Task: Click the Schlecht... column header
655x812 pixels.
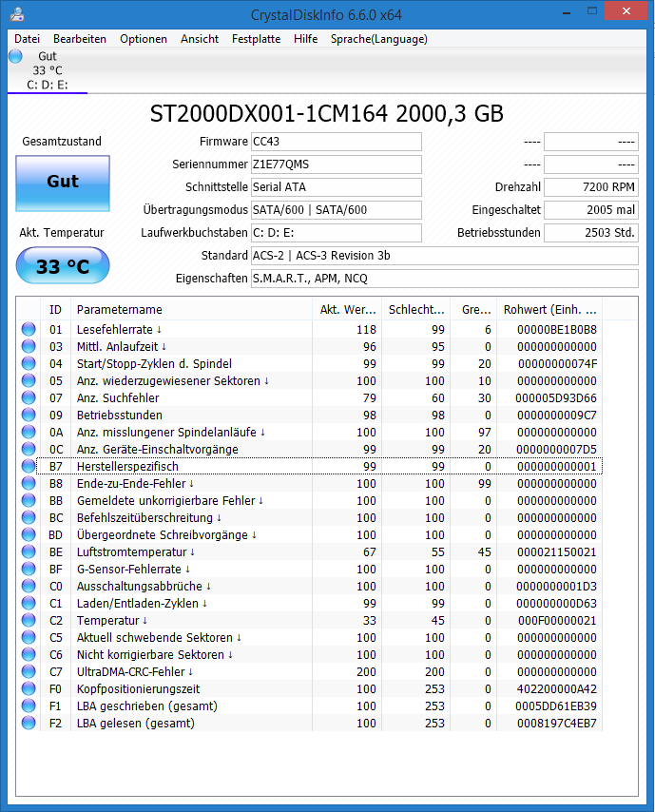Action: (x=415, y=310)
